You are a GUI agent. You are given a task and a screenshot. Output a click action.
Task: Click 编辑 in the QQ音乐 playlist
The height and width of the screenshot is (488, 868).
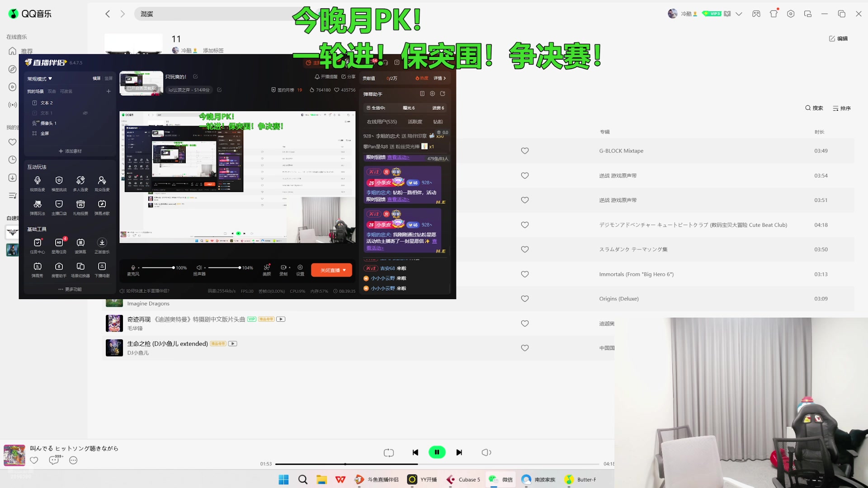838,38
